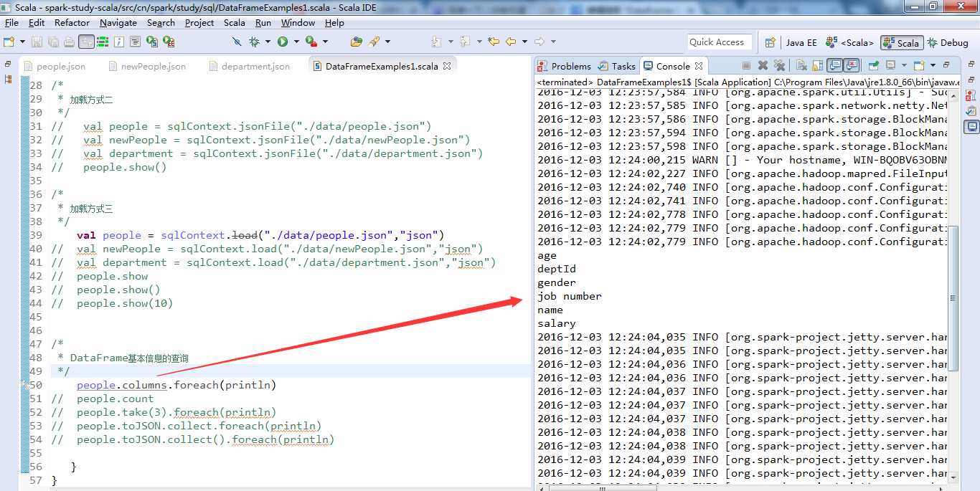Toggle the green dashed-lines toolbar icon
The width and height of the screenshot is (980, 491).
(103, 42)
